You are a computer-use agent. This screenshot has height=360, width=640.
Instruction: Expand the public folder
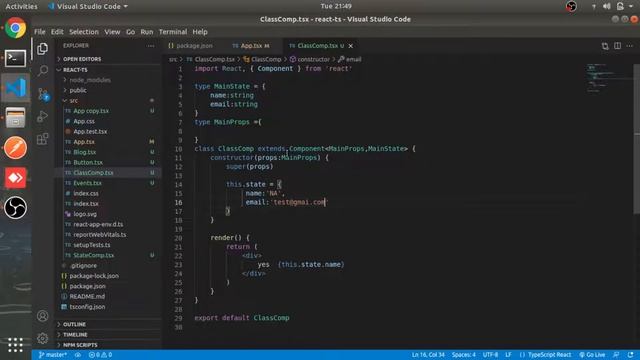click(x=108, y=90)
